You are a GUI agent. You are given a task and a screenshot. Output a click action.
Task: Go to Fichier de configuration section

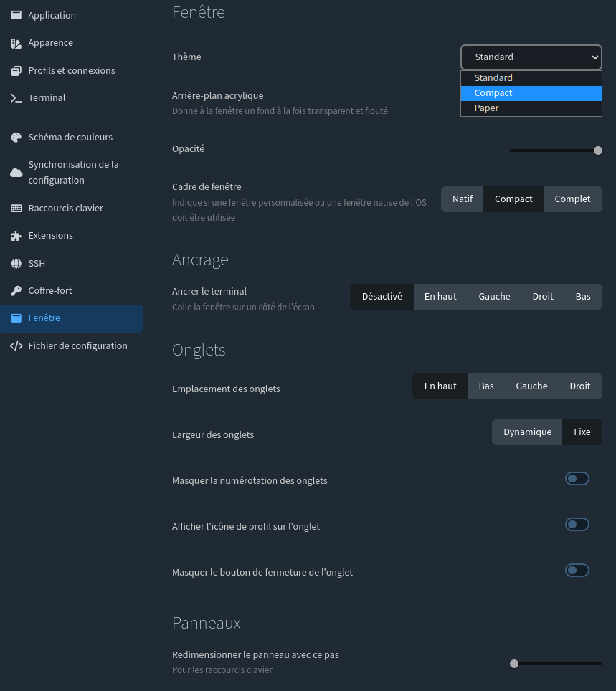coord(77,346)
